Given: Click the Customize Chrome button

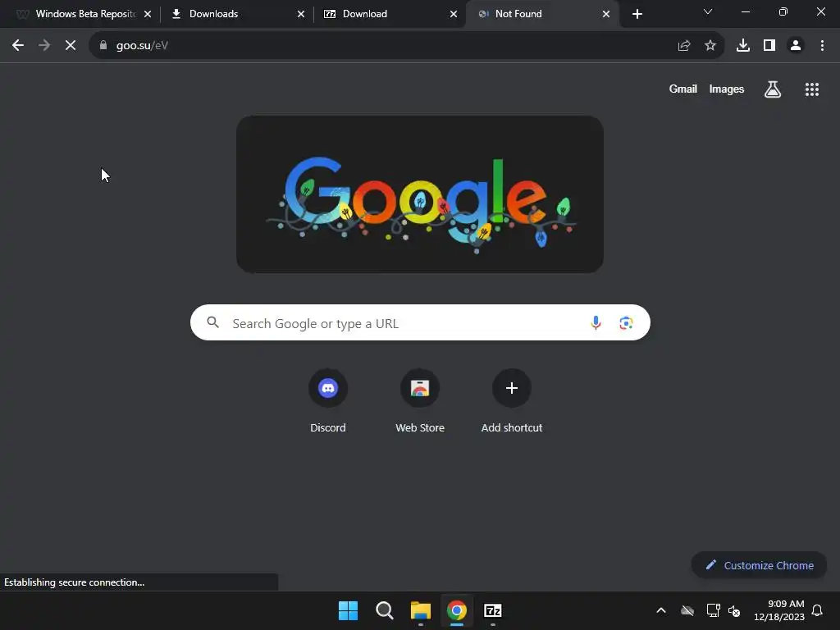Looking at the screenshot, I should point(759,565).
